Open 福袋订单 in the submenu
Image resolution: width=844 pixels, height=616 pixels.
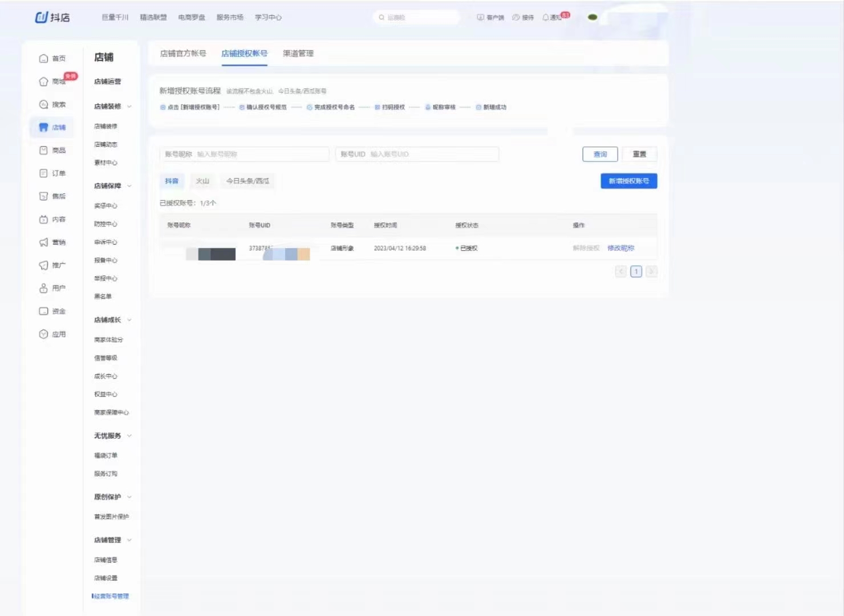[105, 456]
